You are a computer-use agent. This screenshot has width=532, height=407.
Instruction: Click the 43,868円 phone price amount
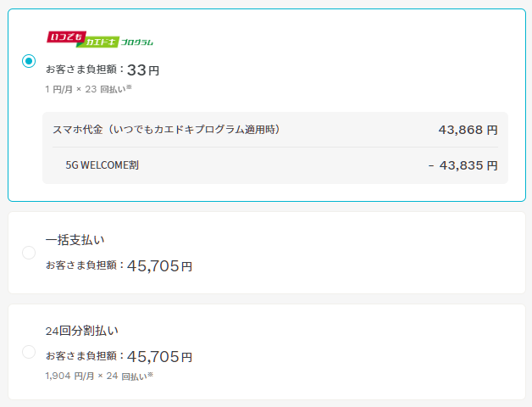[x=468, y=130]
